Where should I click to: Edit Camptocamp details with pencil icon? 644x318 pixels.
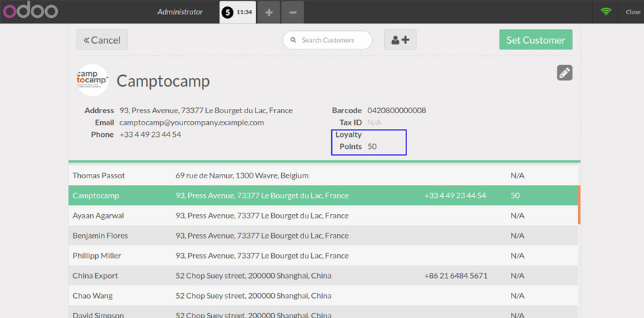click(565, 73)
